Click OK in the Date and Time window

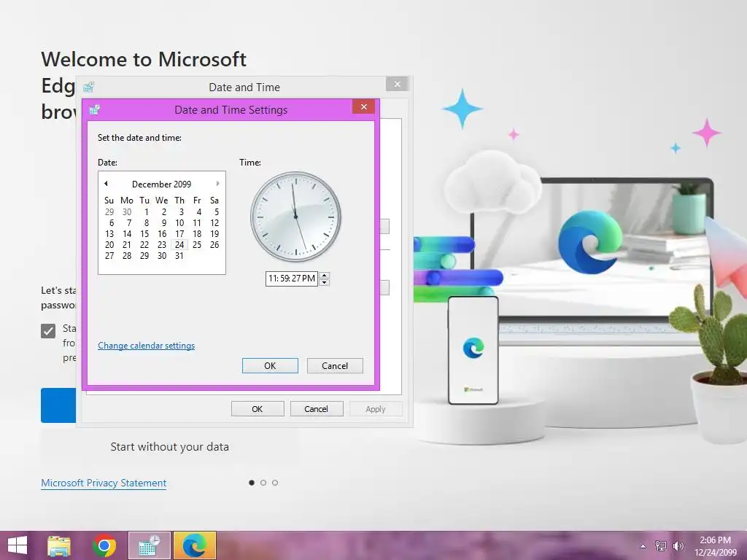(x=258, y=409)
